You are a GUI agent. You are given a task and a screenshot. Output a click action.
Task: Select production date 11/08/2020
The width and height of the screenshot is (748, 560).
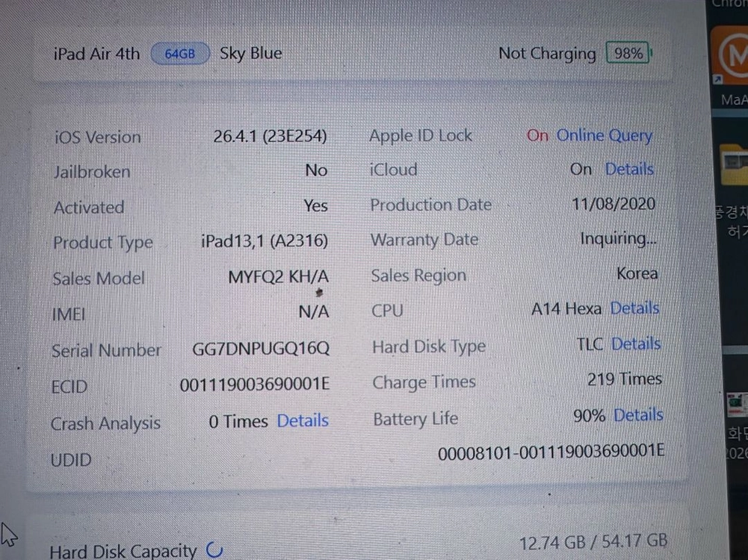[613, 205]
